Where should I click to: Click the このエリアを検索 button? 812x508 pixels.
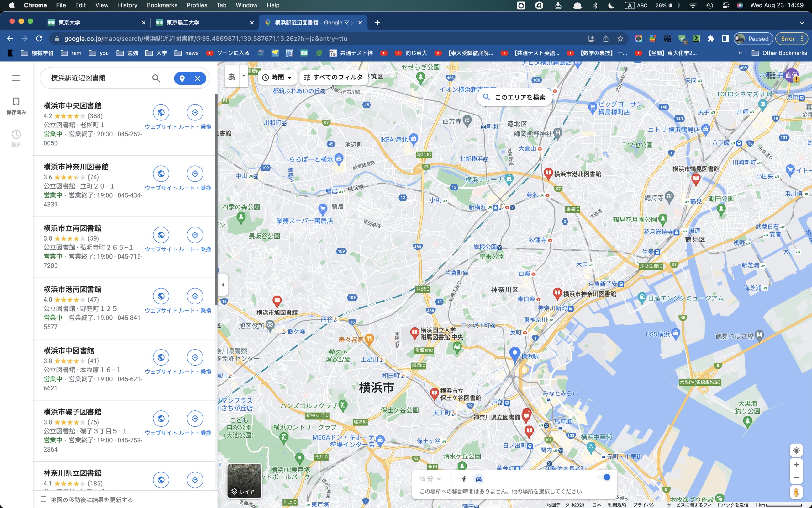click(x=514, y=98)
